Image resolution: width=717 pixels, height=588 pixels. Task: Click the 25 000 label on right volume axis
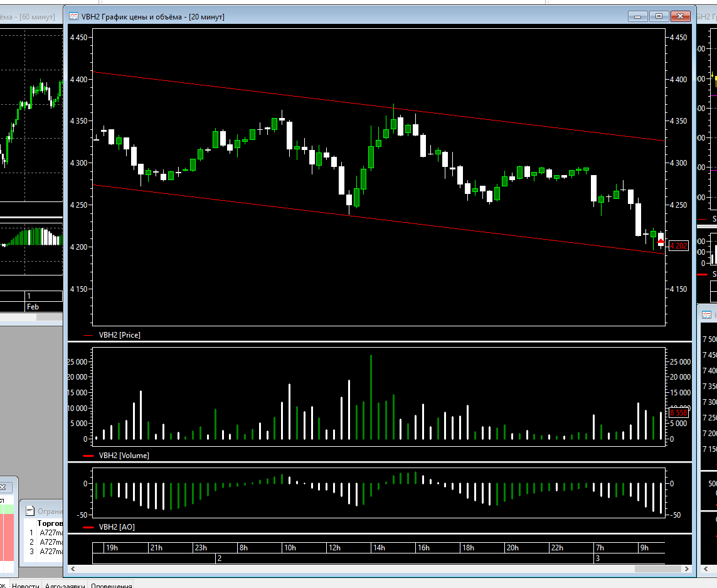(681, 362)
